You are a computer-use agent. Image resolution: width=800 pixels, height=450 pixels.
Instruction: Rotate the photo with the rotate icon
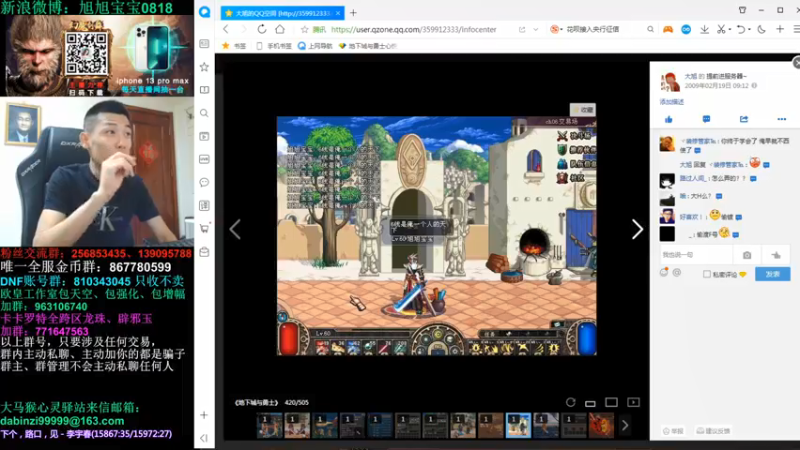point(570,403)
